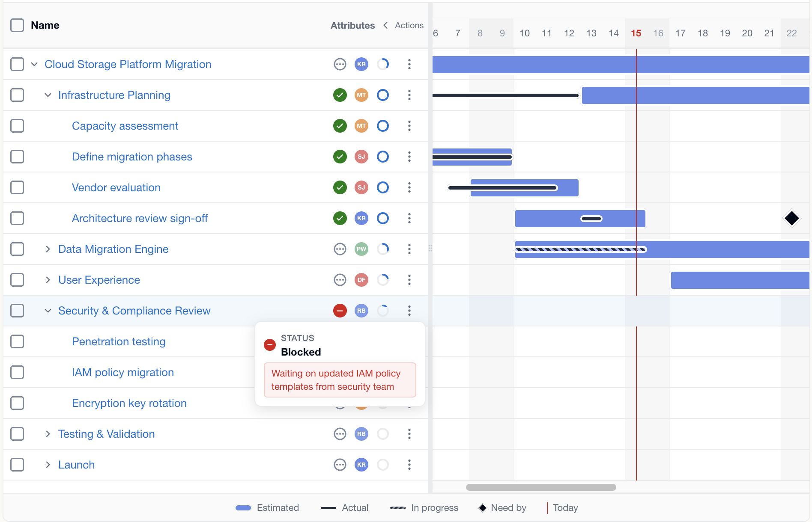Tick the checkbox for Encryption key rotation
The image size is (812, 522).
[17, 403]
